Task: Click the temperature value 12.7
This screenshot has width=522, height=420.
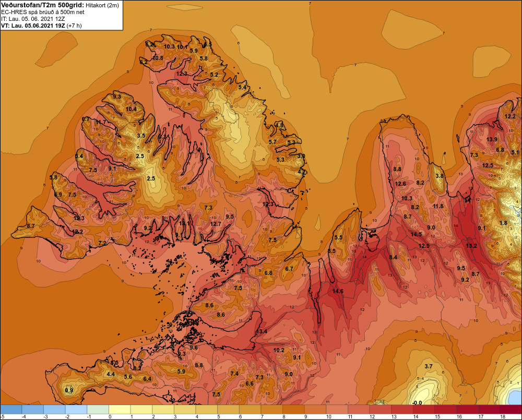Action: click(x=216, y=224)
